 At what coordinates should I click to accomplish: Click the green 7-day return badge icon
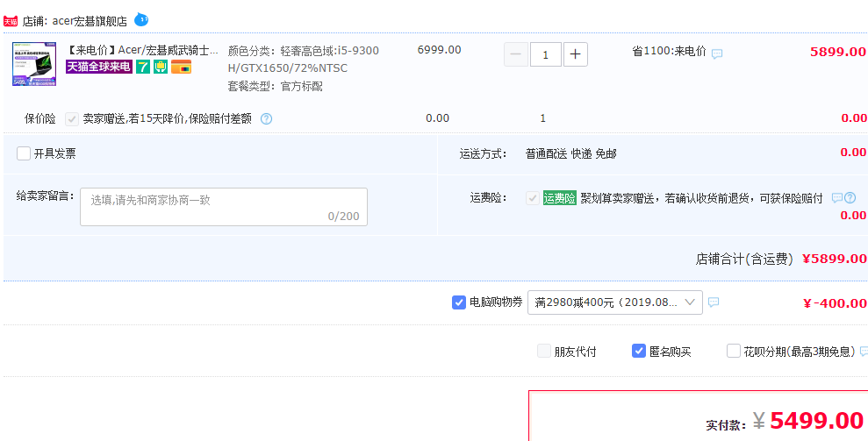tap(143, 67)
